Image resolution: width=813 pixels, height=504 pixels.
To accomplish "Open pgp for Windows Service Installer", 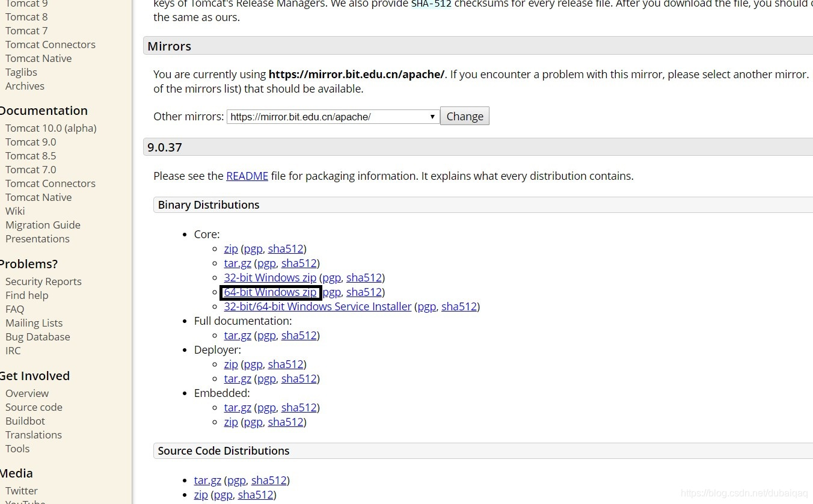I will (426, 307).
